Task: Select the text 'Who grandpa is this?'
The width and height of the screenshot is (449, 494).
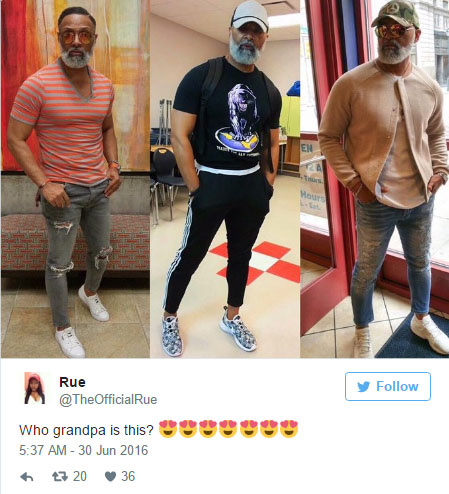Action: click(86, 430)
